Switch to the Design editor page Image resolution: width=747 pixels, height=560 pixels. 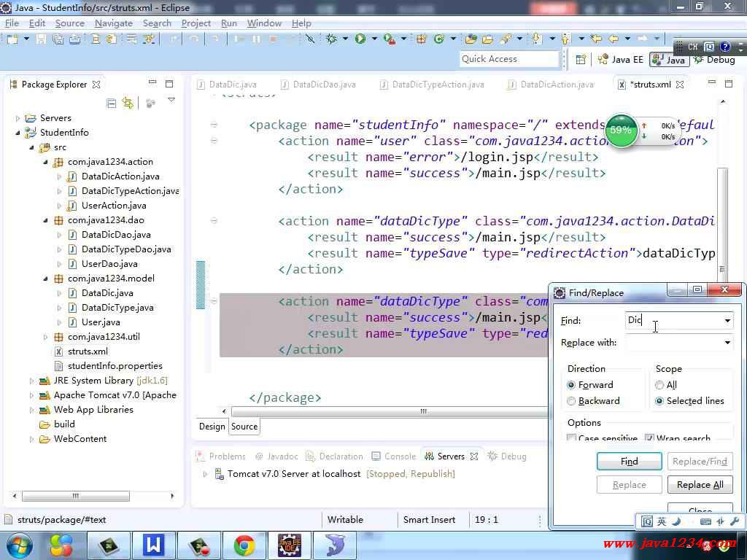[x=212, y=427]
